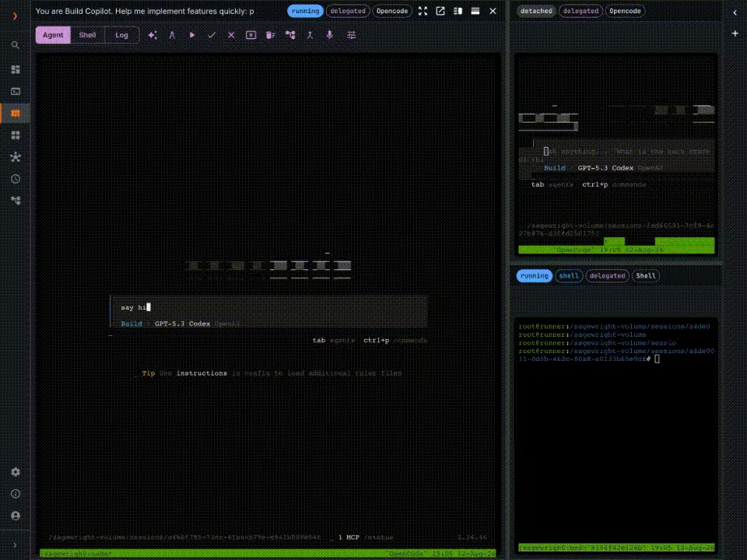Click the Opencode badge in top right panel

[625, 11]
